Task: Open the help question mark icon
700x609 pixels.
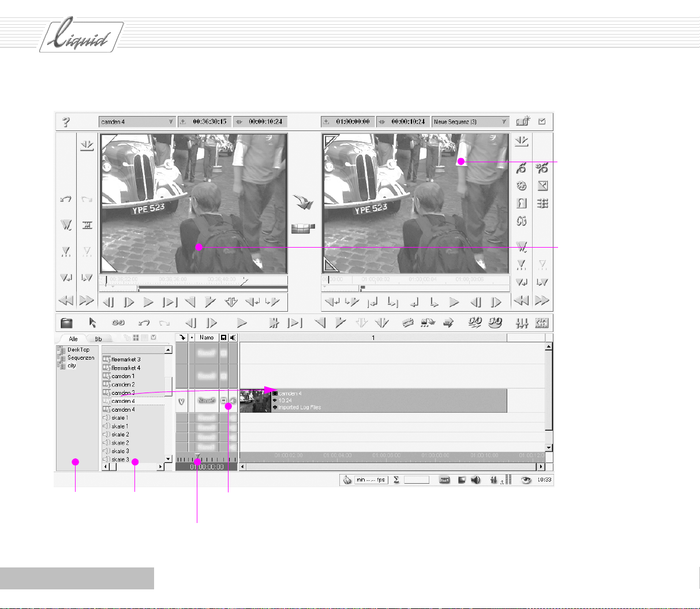Action: 66,122
